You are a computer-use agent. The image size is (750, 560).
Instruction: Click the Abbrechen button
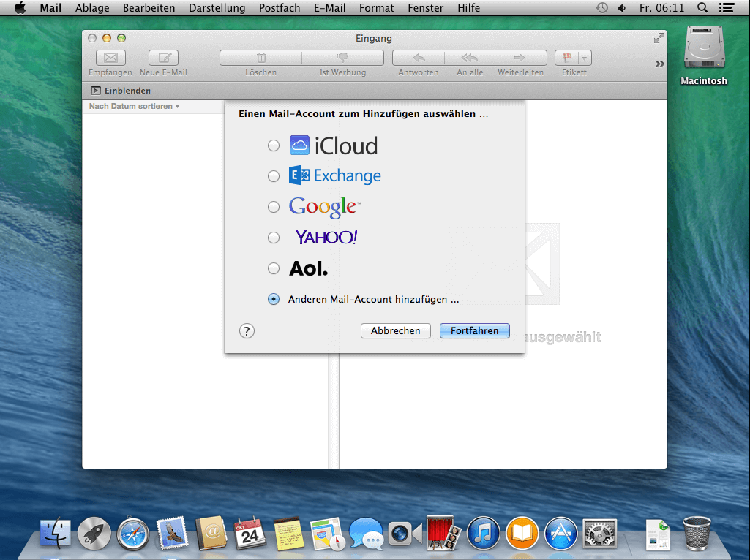396,330
